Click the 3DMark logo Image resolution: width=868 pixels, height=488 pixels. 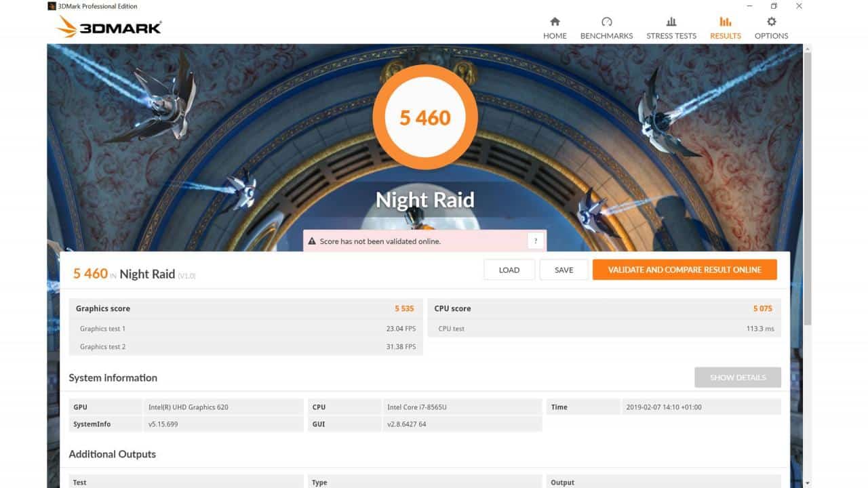tap(109, 27)
